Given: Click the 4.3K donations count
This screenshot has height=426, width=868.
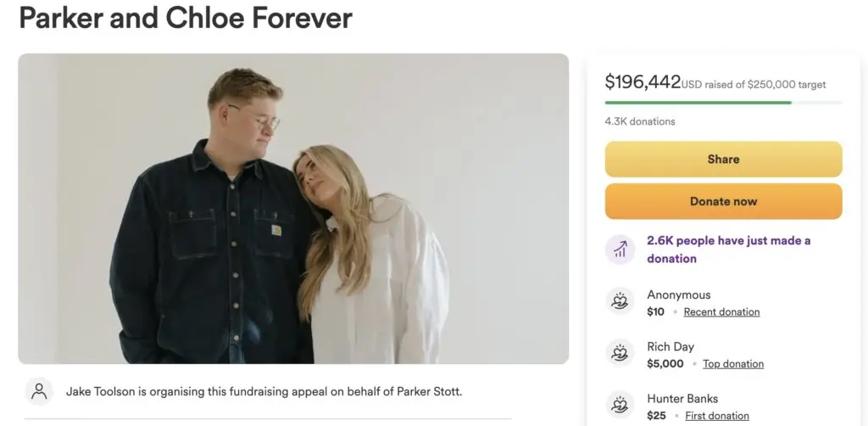Looking at the screenshot, I should pos(640,121).
